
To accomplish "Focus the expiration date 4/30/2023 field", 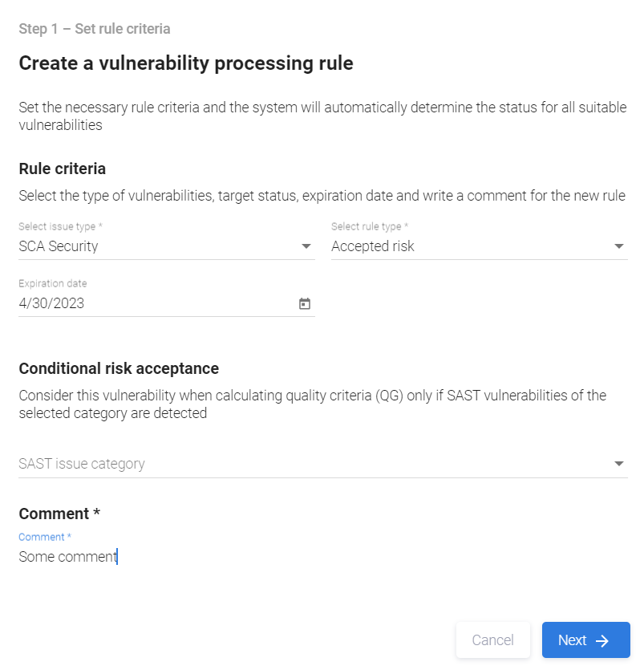I will click(120, 303).
